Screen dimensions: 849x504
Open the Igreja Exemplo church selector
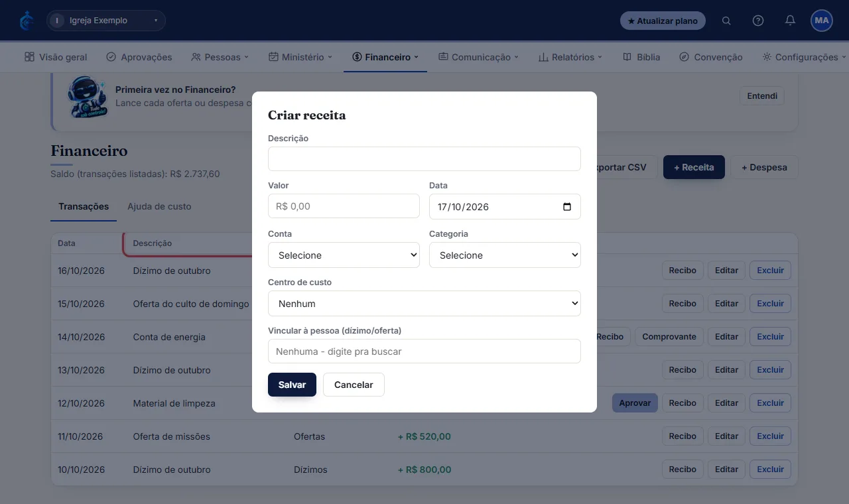click(106, 21)
